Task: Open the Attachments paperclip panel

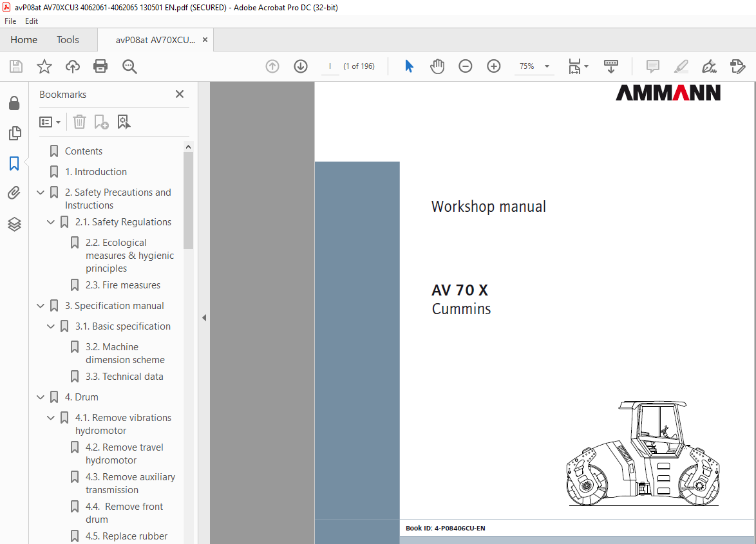Action: (14, 193)
